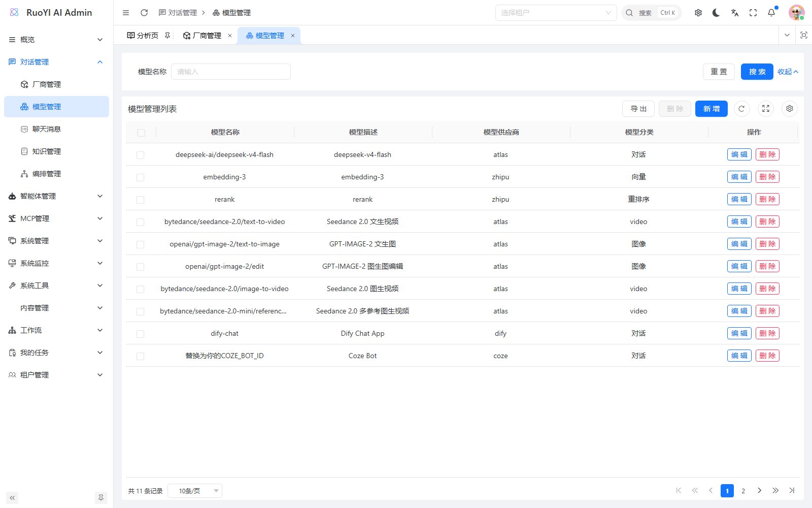Check the rerank row checkbox
Screen dimensions: 812x508
coord(141,200)
